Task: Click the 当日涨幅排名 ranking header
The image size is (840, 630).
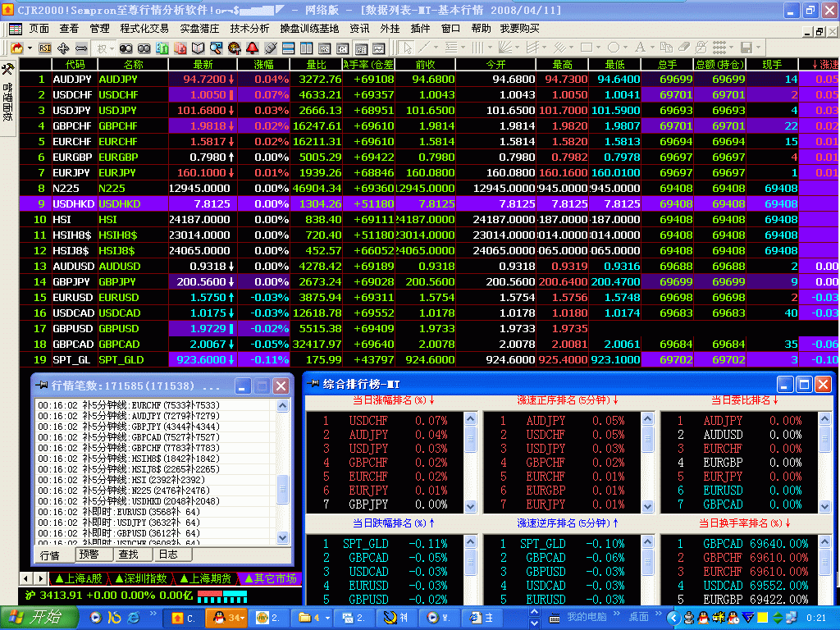Action: [394, 400]
